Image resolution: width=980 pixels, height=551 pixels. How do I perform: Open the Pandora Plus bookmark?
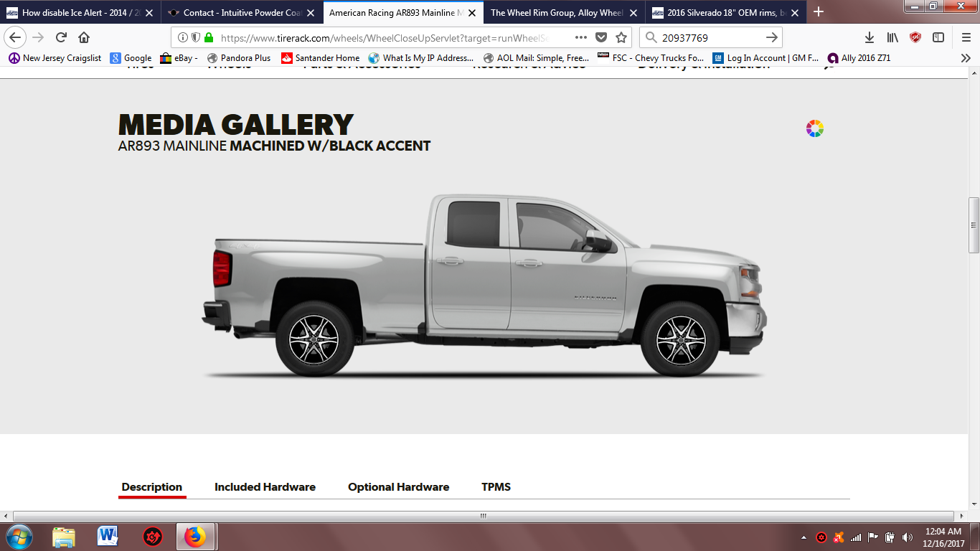[x=239, y=58]
